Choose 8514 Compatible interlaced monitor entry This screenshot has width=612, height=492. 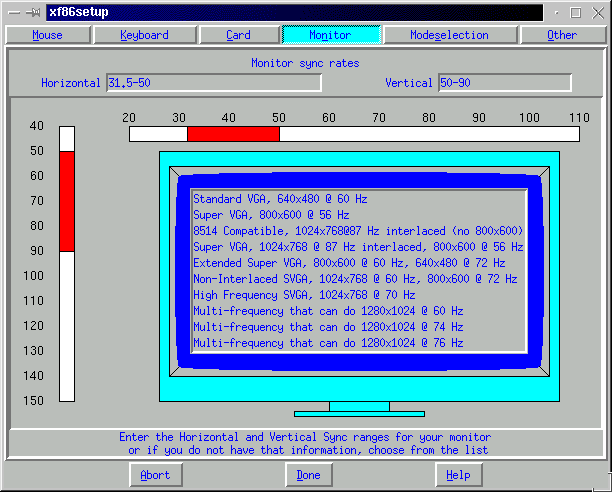(357, 230)
